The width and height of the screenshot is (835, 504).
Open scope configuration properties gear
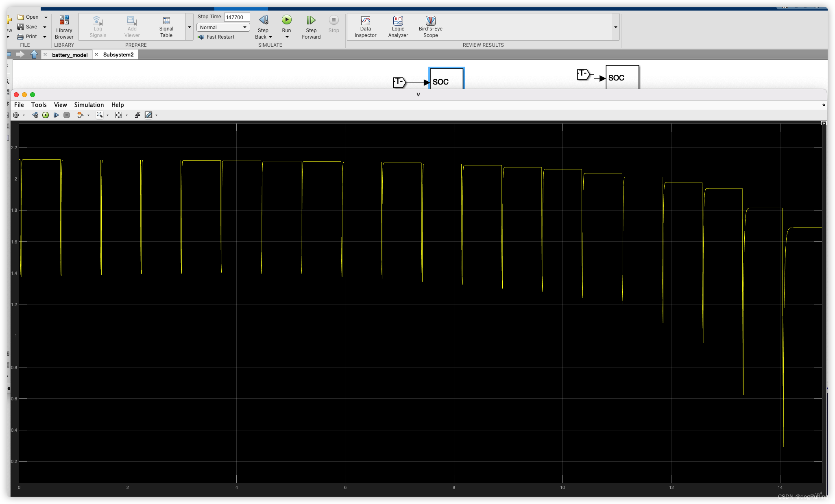[16, 115]
